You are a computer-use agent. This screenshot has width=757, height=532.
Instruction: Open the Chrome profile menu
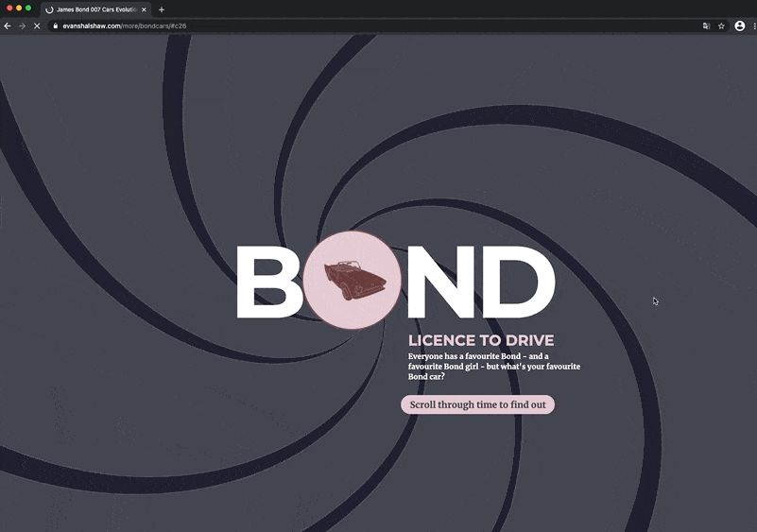click(740, 26)
